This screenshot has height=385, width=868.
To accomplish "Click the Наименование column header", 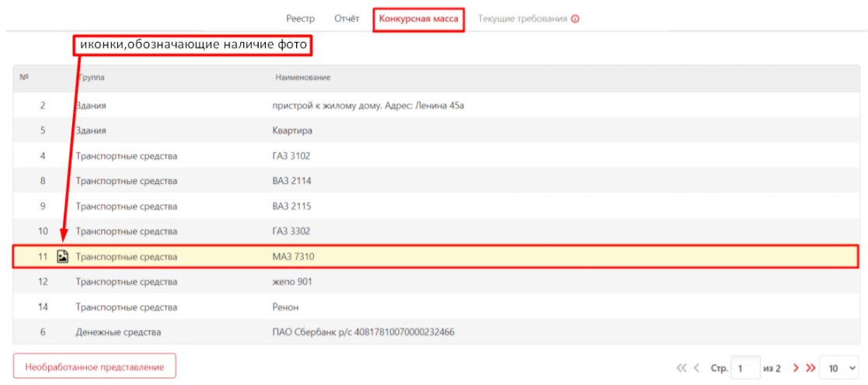I will point(303,78).
